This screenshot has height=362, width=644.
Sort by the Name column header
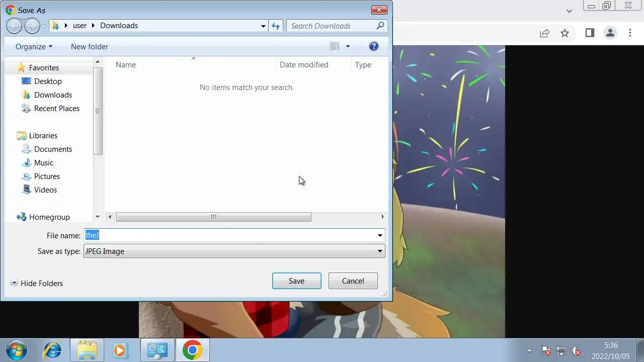[x=126, y=64]
